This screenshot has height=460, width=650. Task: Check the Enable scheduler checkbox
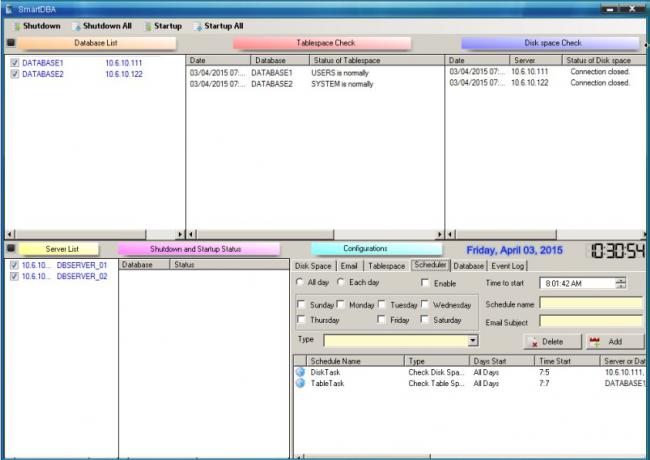425,283
